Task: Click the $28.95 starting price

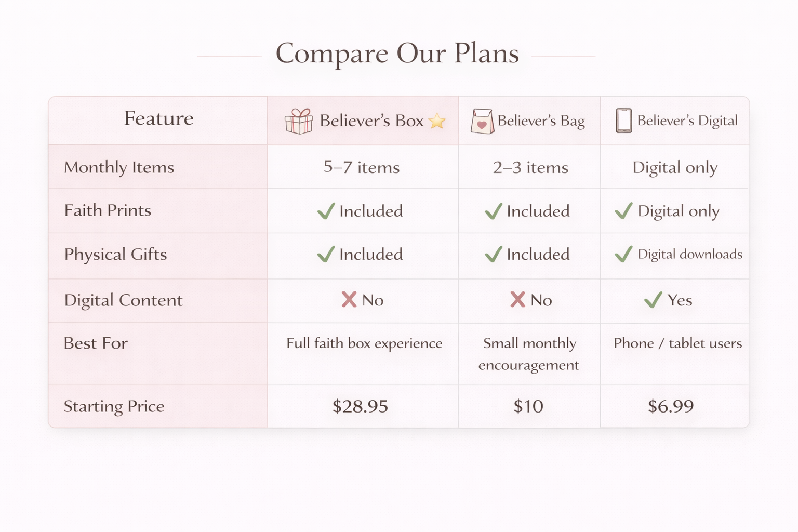Action: point(360,406)
